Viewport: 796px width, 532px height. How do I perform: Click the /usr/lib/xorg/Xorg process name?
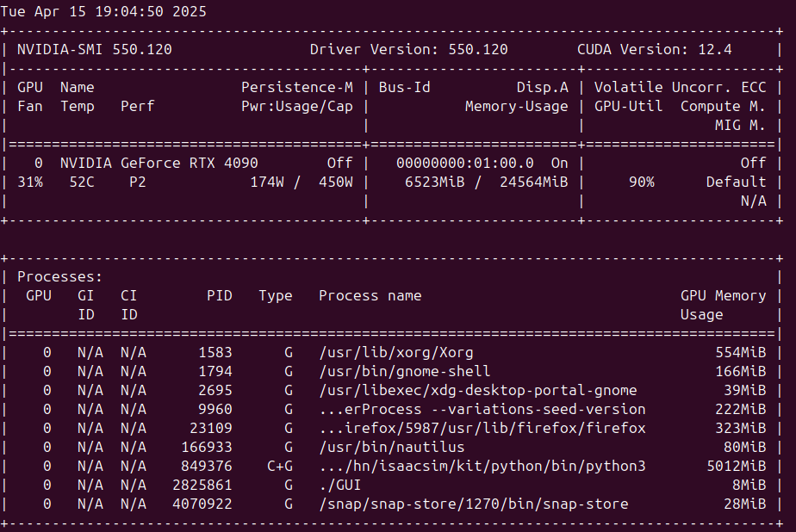[x=396, y=352]
